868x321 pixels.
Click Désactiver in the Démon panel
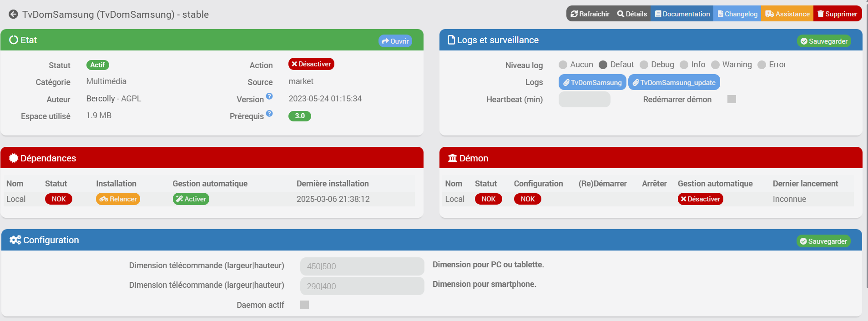point(700,199)
